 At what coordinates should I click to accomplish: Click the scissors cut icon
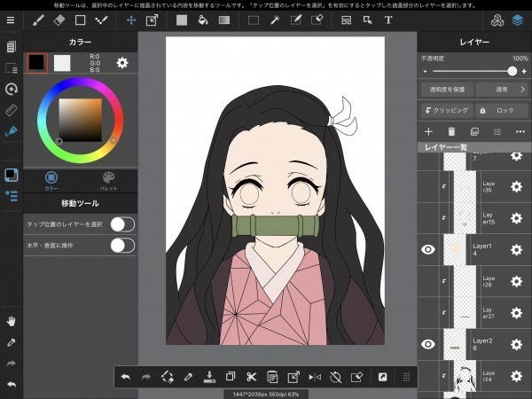(x=252, y=376)
